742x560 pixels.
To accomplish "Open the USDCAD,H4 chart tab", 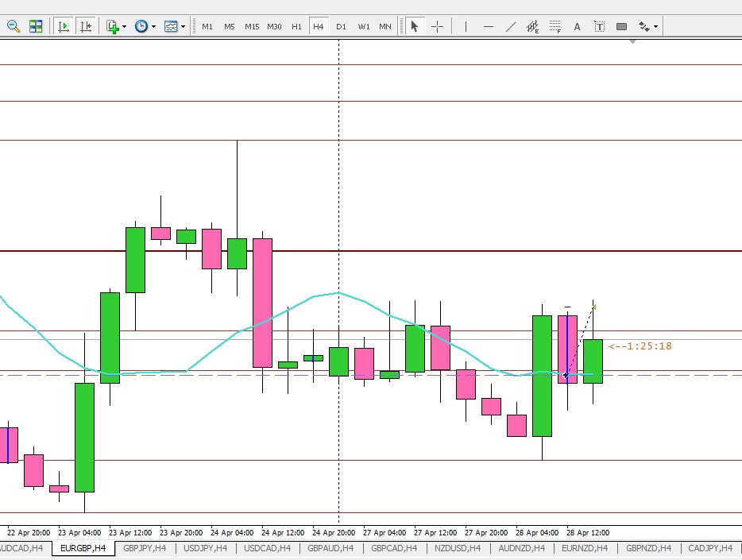I will click(268, 548).
